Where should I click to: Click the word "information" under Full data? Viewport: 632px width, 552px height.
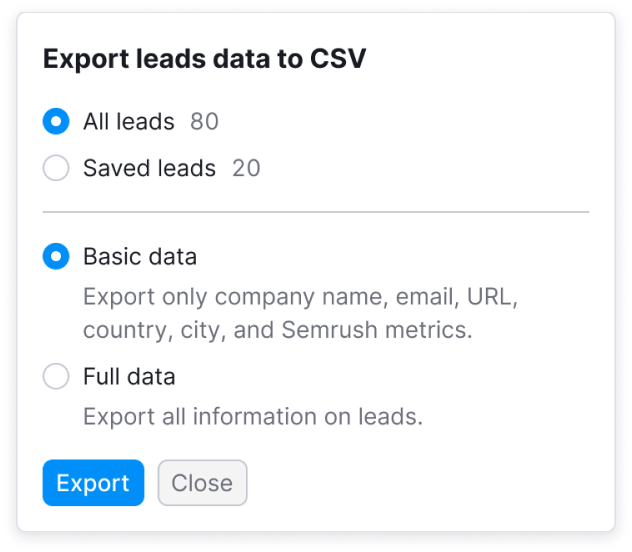(x=254, y=416)
